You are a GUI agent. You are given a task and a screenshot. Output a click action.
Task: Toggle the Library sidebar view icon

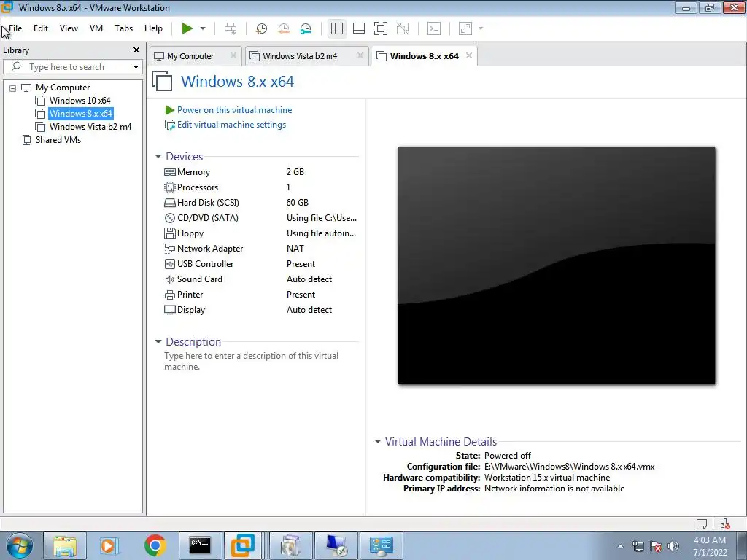pos(337,28)
